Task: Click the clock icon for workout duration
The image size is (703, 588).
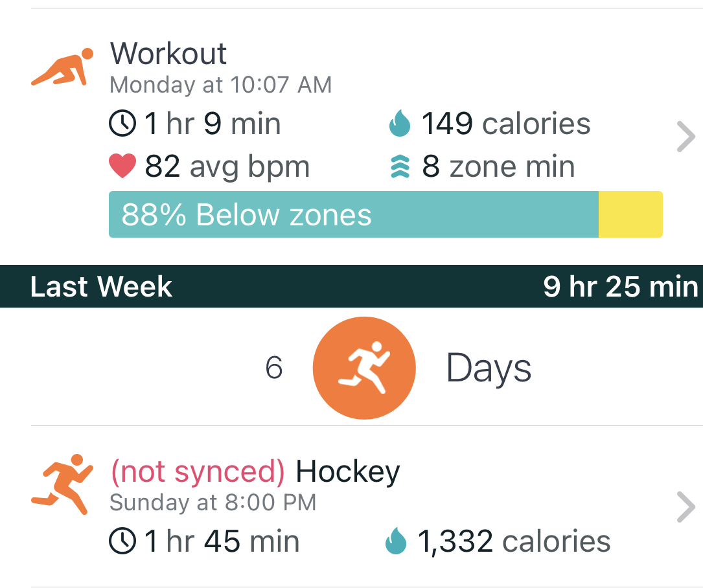Action: point(122,123)
